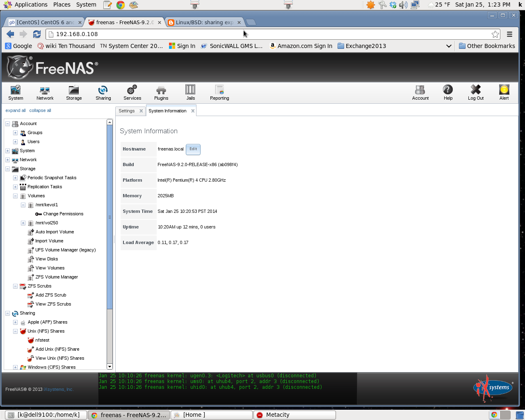Bookmark the page with star icon
The height and width of the screenshot is (420, 525).
click(495, 34)
